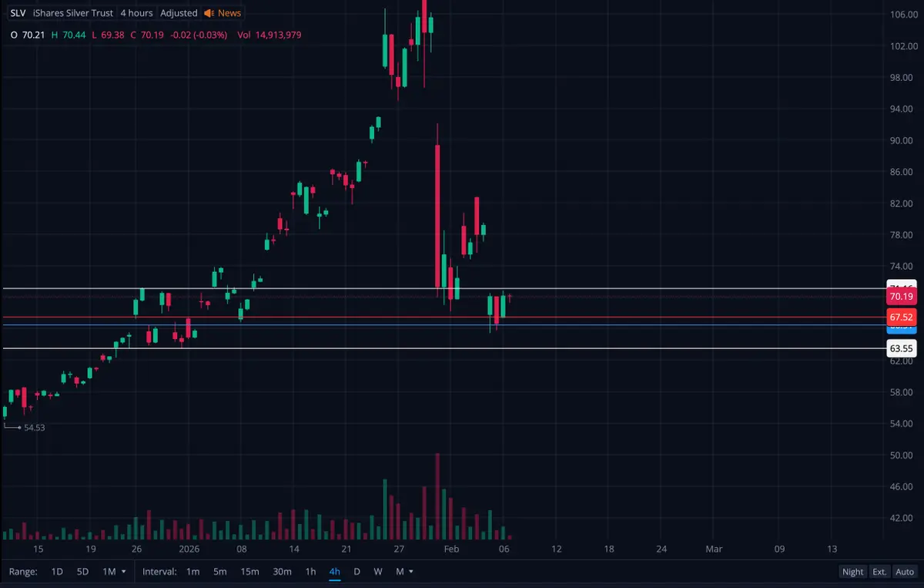Image resolution: width=924 pixels, height=588 pixels.
Task: Click the L 69.38 low value
Action: [108, 35]
